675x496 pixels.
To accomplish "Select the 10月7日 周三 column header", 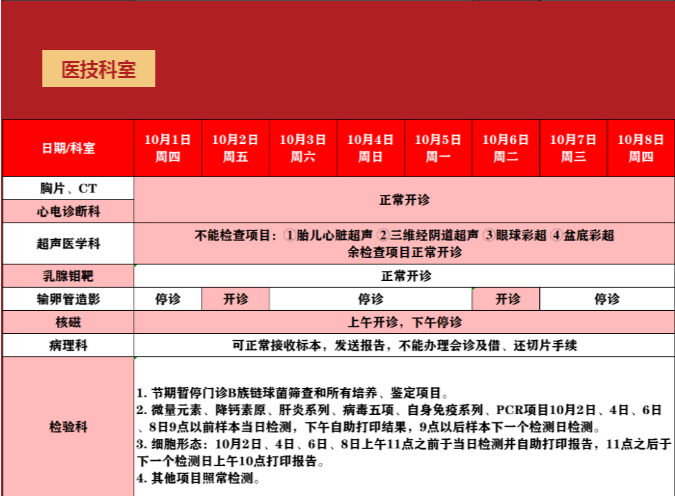I will pos(573,148).
